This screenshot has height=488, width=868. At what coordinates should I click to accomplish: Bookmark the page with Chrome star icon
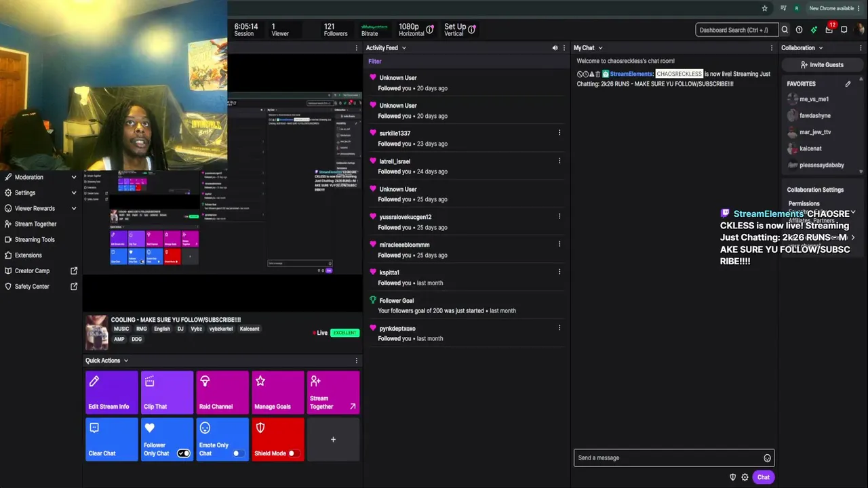pos(765,8)
